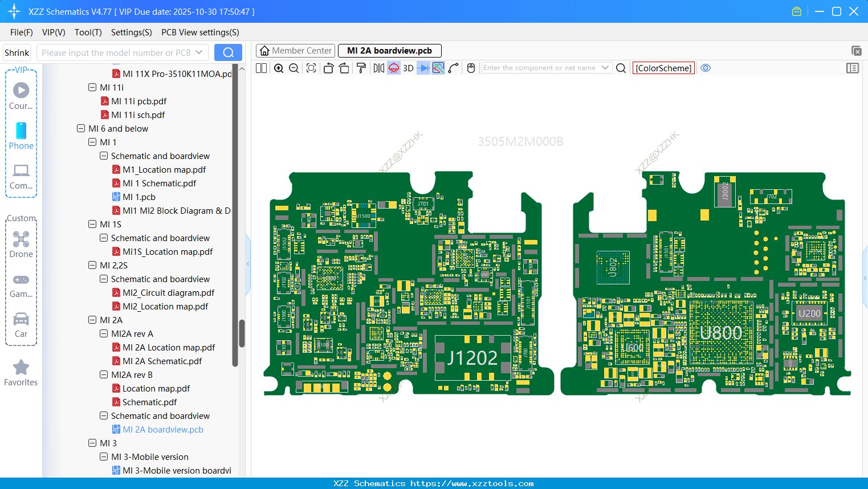The width and height of the screenshot is (868, 489).
Task: Click the mirror flip board icon
Action: (x=379, y=68)
